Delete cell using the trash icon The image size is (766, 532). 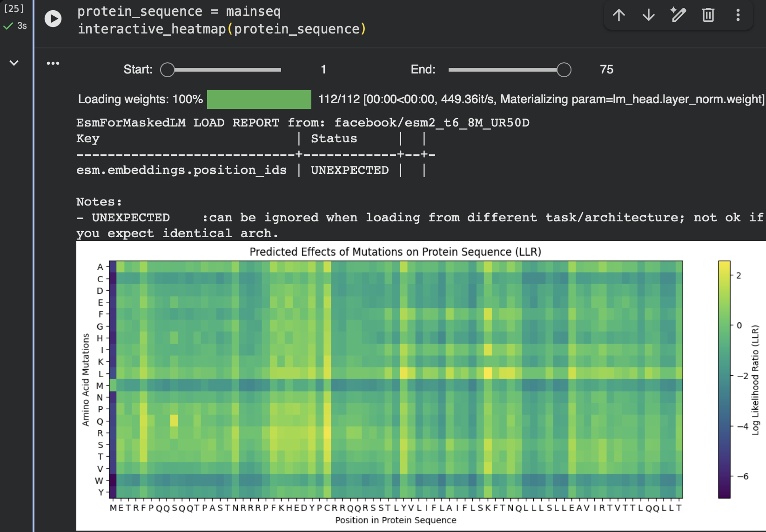click(x=708, y=15)
